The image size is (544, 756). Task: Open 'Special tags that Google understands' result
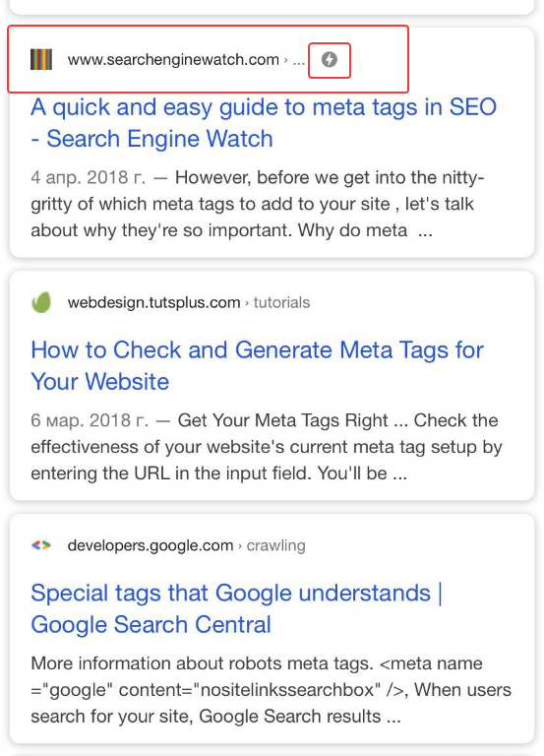(x=236, y=608)
